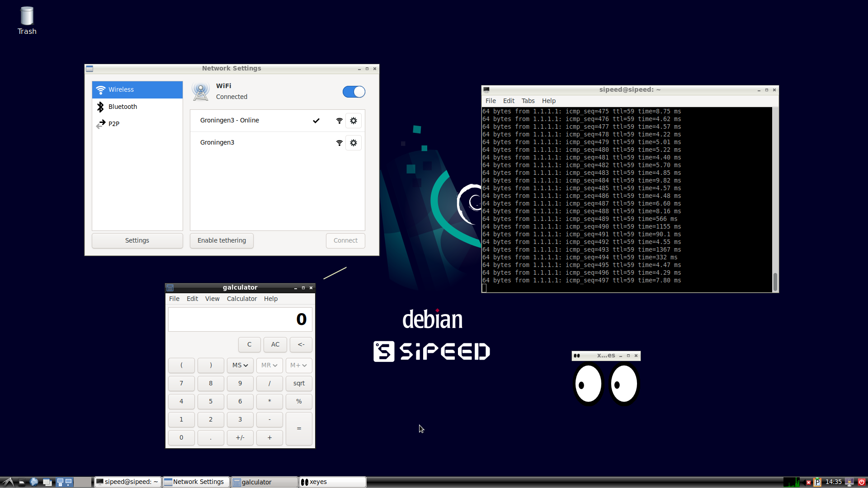Open the galculator View menu
The image size is (868, 488).
coord(212,299)
